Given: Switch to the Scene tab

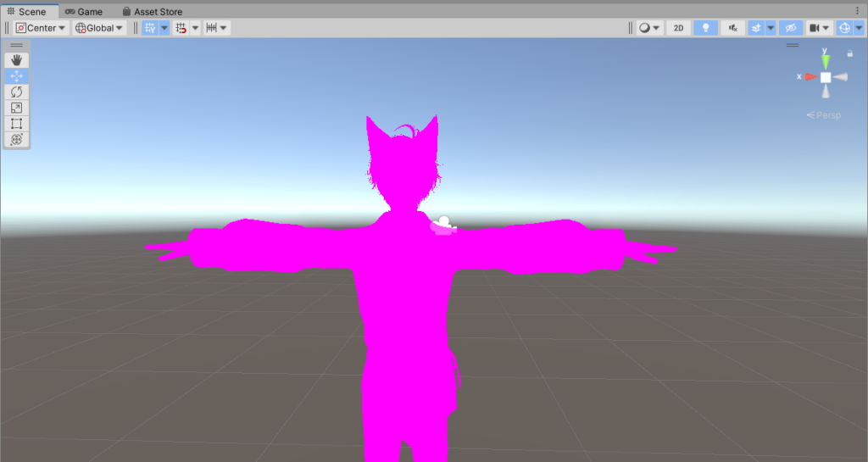Looking at the screenshot, I should click(26, 11).
